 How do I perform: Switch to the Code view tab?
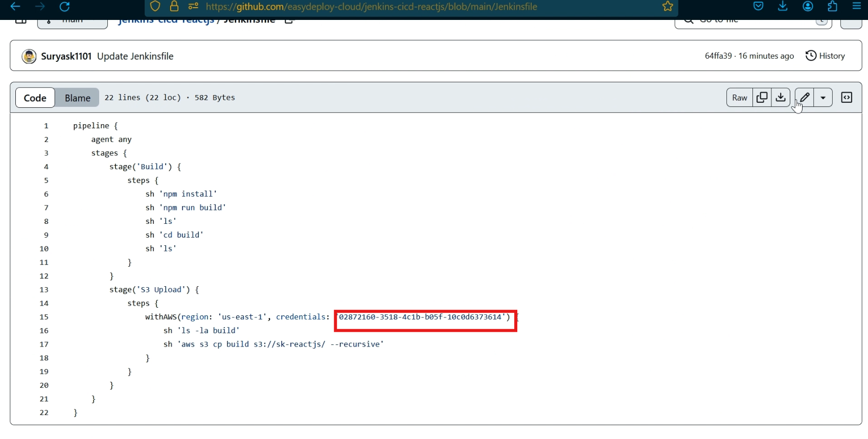point(35,98)
